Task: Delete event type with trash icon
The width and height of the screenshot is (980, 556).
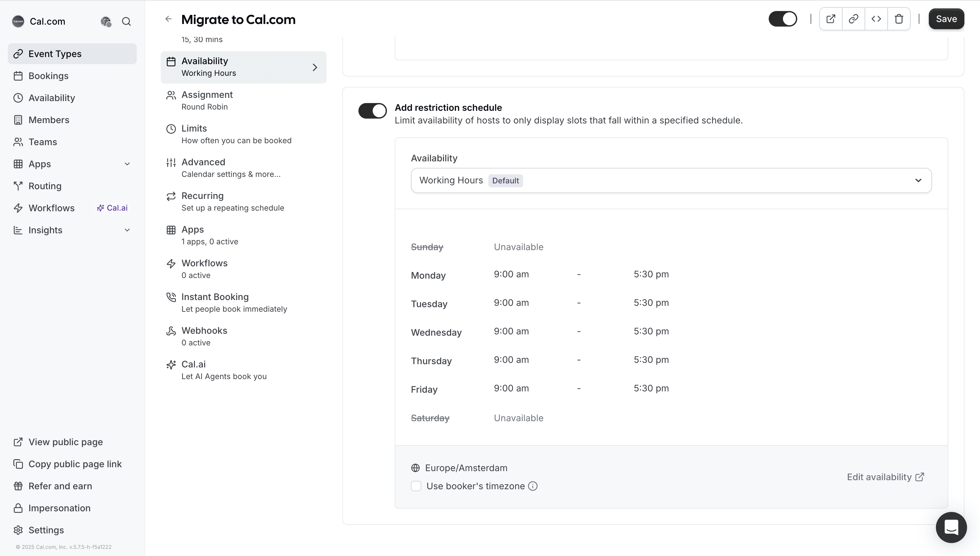Action: [899, 19]
